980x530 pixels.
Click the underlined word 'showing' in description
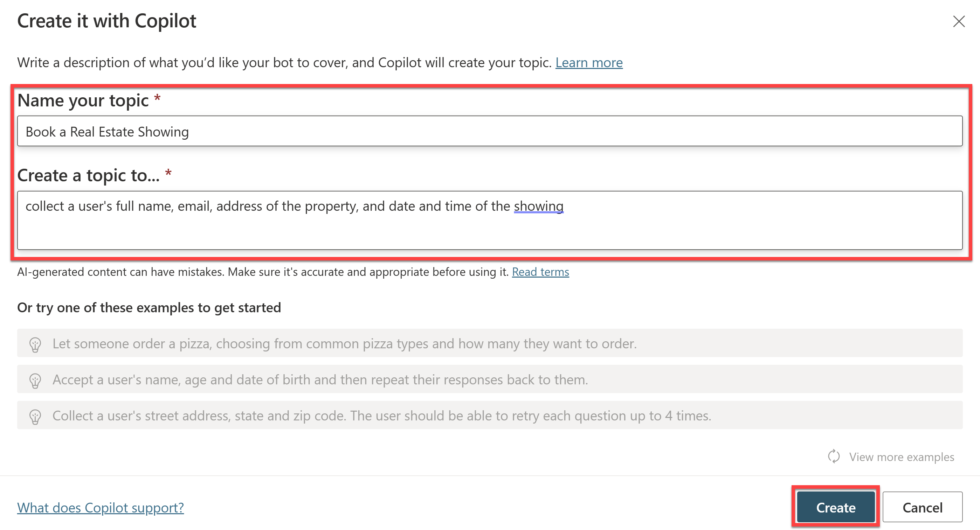pos(538,206)
